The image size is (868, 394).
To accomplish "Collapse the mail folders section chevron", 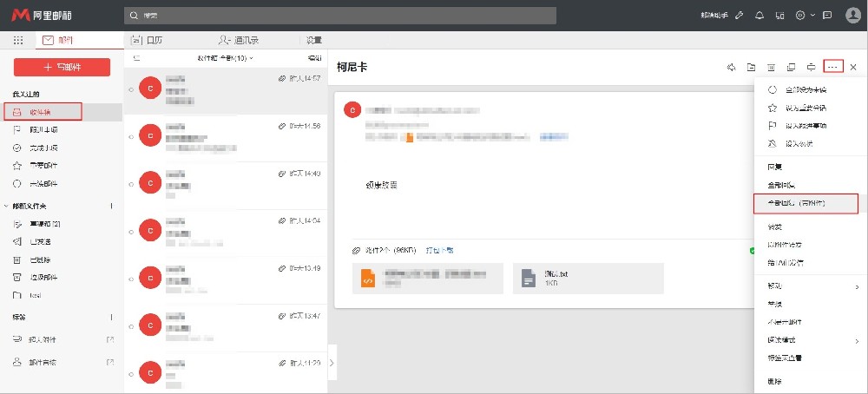I will coord(6,206).
